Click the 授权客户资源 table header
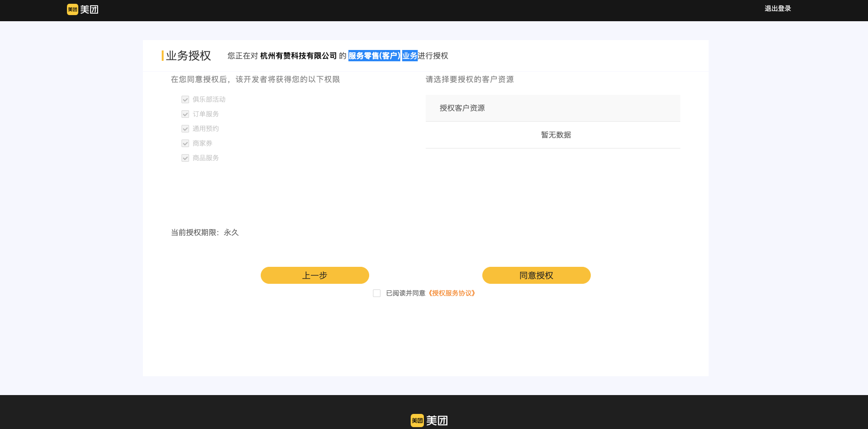The image size is (868, 429). click(553, 108)
